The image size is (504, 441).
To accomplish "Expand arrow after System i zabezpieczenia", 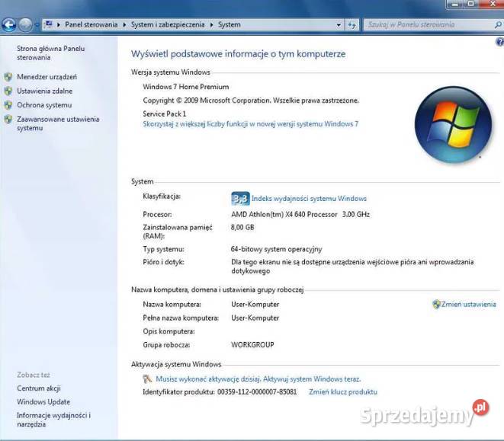I will click(x=211, y=24).
